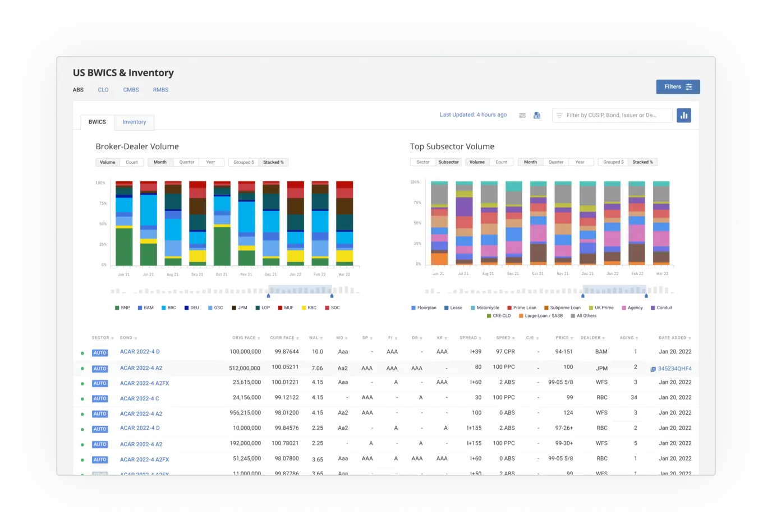The image size is (772, 532).
Task: Toggle Top Subsector Volume to Sector view
Action: 422,162
